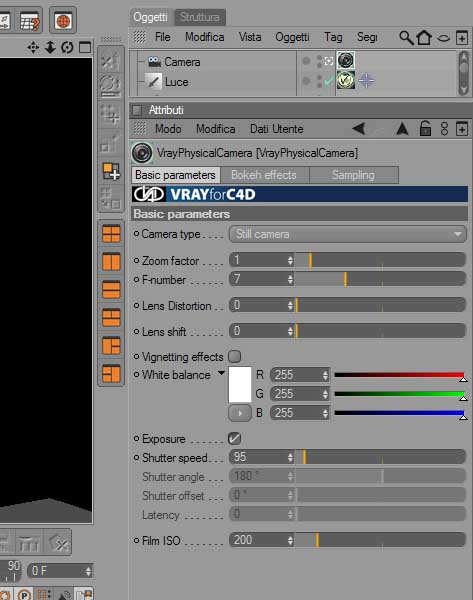Image resolution: width=473 pixels, height=600 pixels.
Task: Switch to Sampling tab
Action: 353,175
